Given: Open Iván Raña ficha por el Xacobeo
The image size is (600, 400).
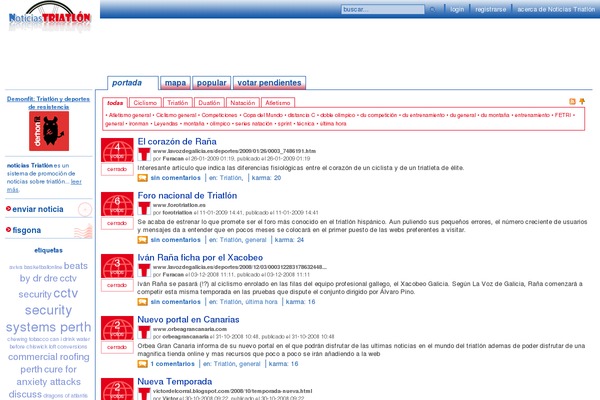Looking at the screenshot, I should click(200, 258).
